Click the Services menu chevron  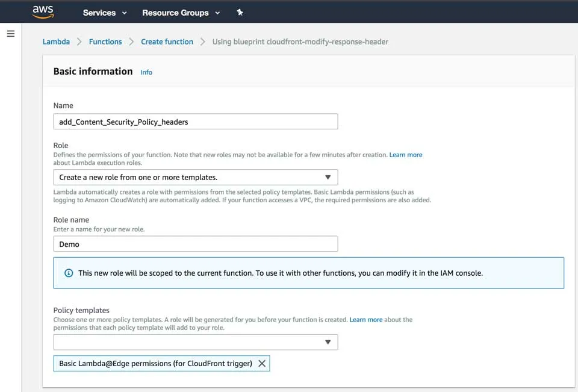(125, 13)
